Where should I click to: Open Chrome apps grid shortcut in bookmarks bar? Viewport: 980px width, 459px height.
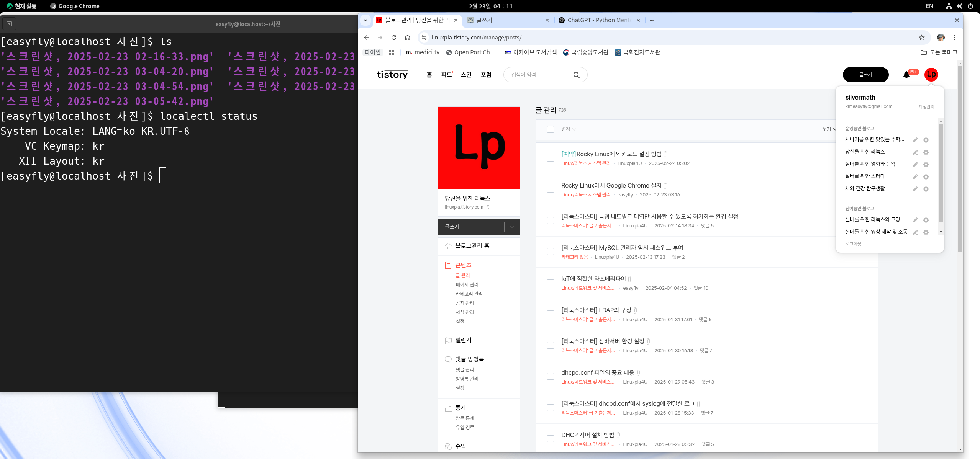pos(392,52)
